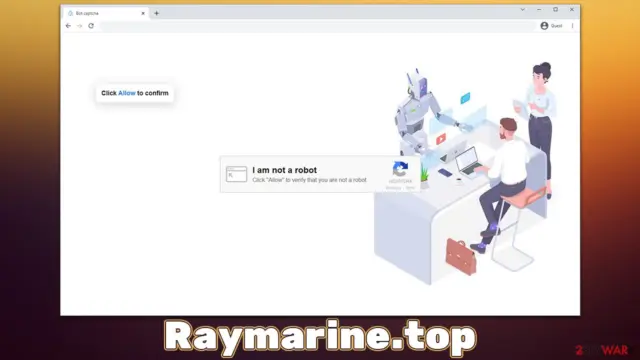Minimize the browser window
Image resolution: width=640 pixels, height=360 pixels.
pos(539,9)
